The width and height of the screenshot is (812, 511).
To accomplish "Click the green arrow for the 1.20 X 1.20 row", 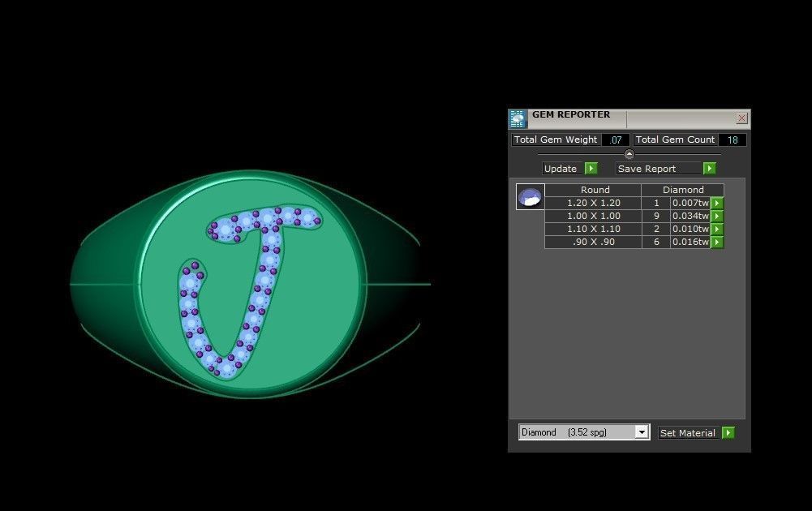I will point(717,203).
